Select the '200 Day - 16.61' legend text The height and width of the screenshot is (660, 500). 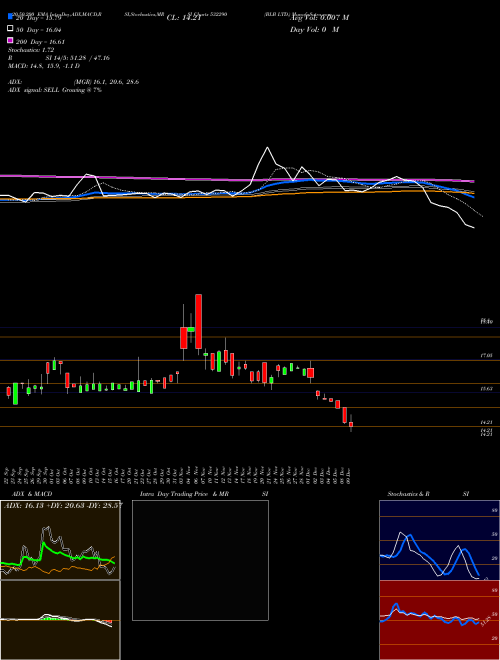(41, 42)
